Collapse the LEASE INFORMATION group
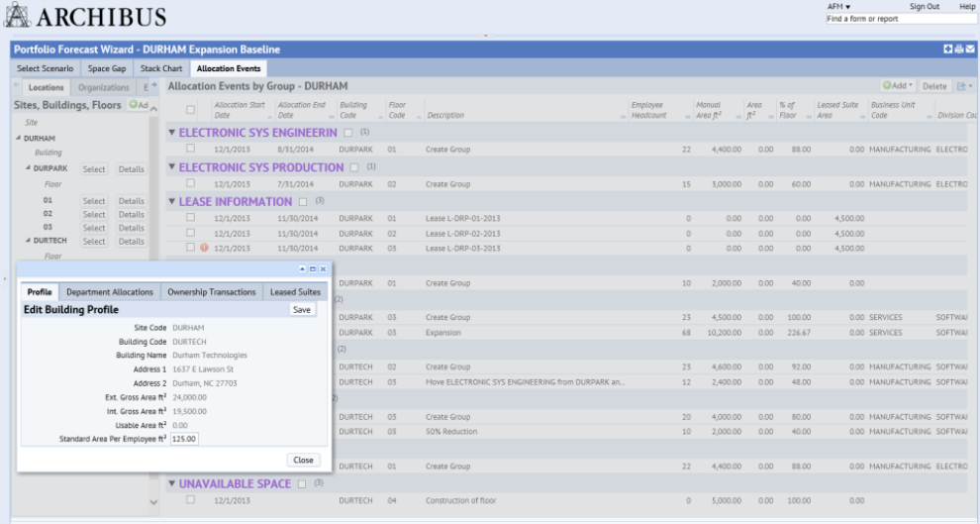The image size is (980, 524). (x=172, y=201)
